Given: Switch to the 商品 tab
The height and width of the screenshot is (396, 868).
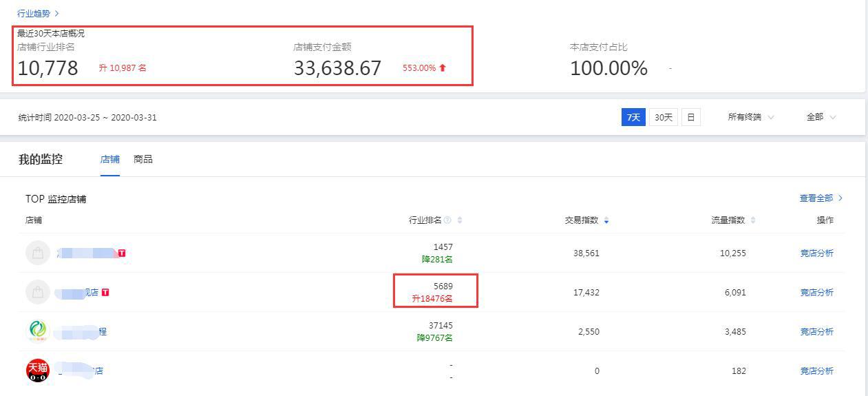Looking at the screenshot, I should pos(143,159).
